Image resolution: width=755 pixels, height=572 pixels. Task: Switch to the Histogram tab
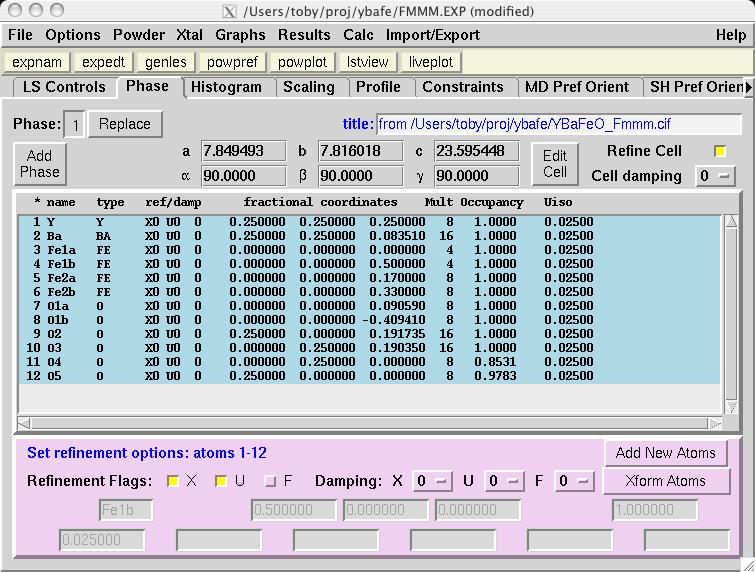226,87
